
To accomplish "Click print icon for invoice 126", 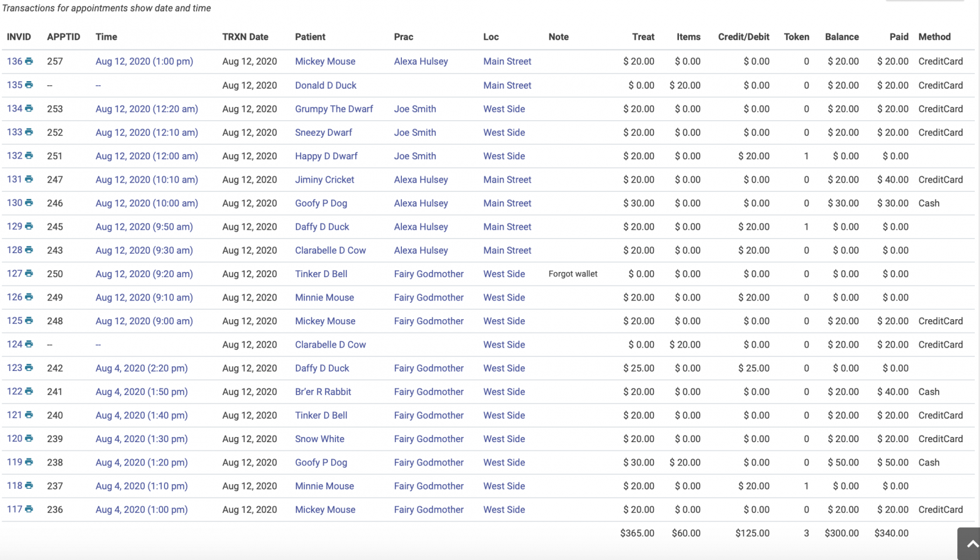I will [x=29, y=297].
